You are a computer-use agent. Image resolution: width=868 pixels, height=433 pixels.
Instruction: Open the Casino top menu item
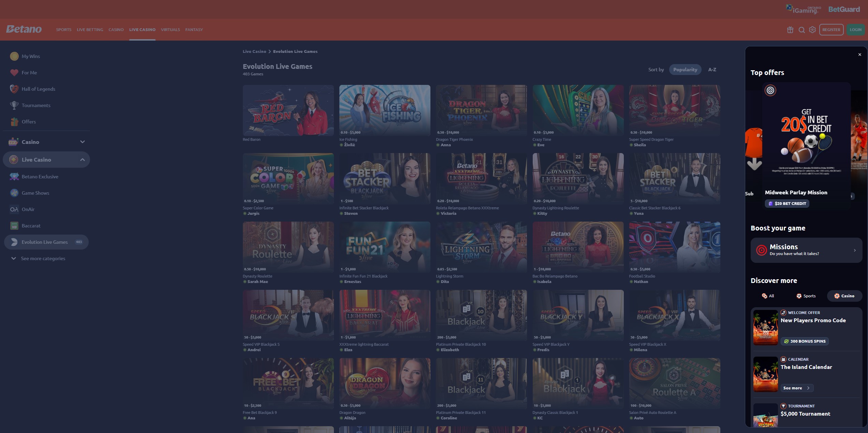coord(116,30)
